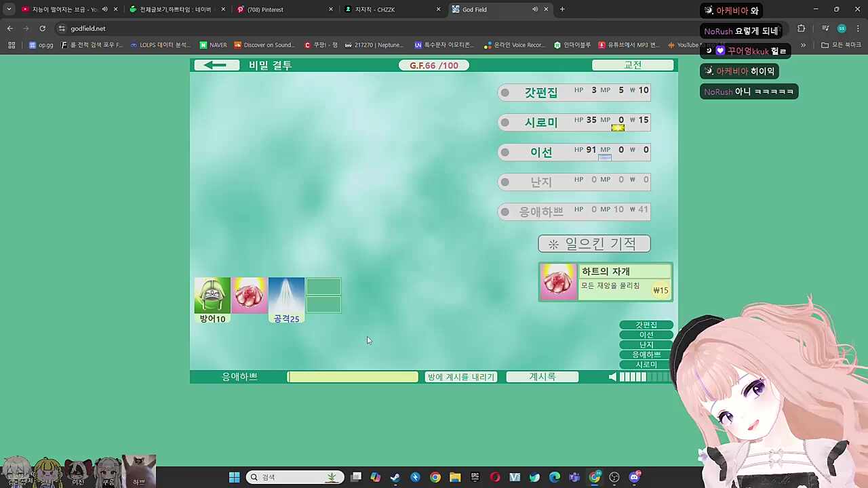Open Chrome extensions puzzle icon
The image size is (868, 488).
802,28
